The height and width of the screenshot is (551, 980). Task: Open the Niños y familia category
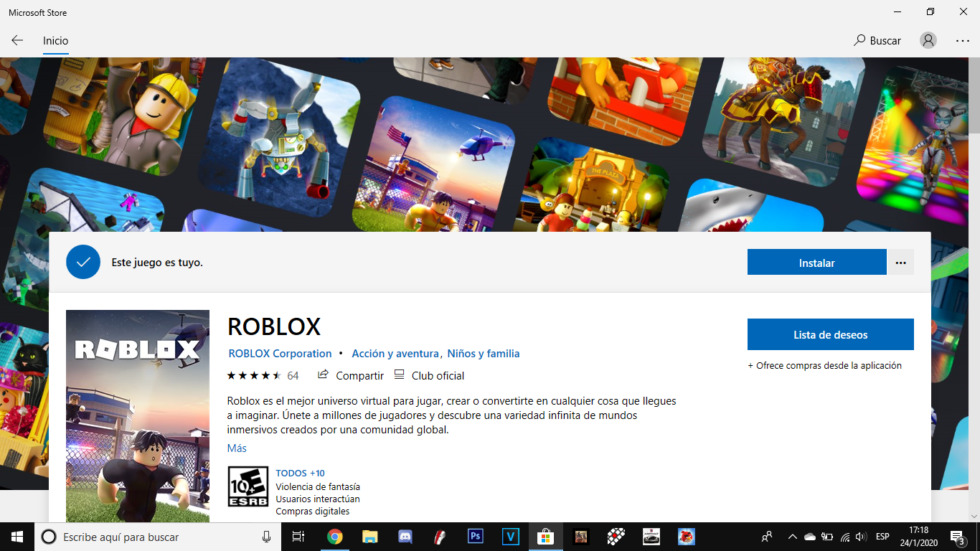(484, 354)
